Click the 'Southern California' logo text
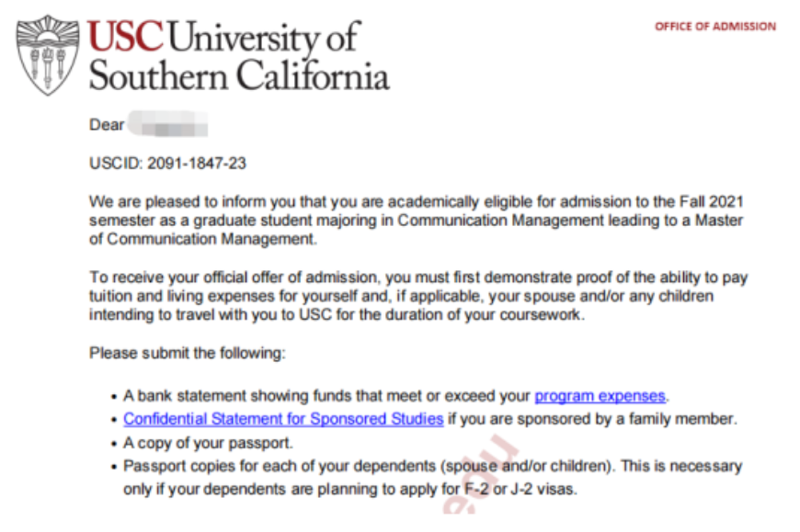This screenshot has width=800, height=532. pos(239,76)
